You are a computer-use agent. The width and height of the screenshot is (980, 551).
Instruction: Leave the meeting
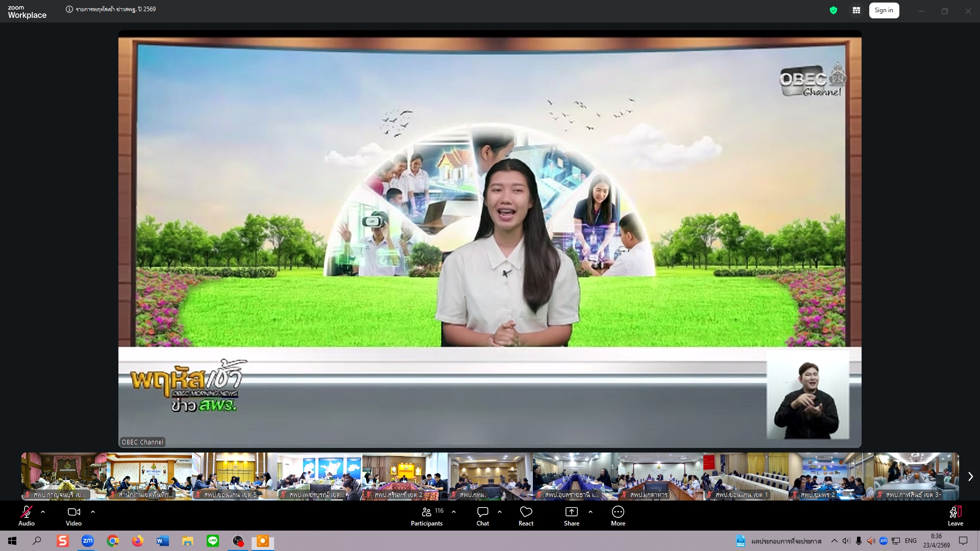[x=955, y=515]
